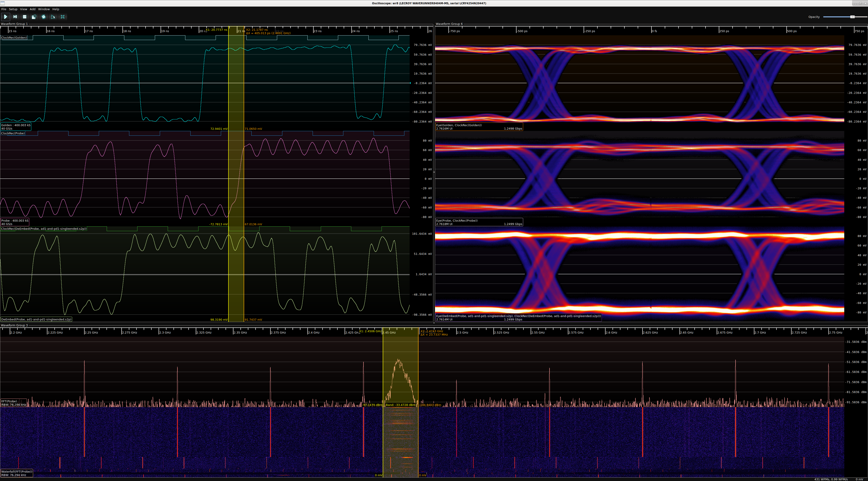This screenshot has height=481, width=868.
Task: Click the 1.2498 Gbps eye rate text
Action: (513, 129)
